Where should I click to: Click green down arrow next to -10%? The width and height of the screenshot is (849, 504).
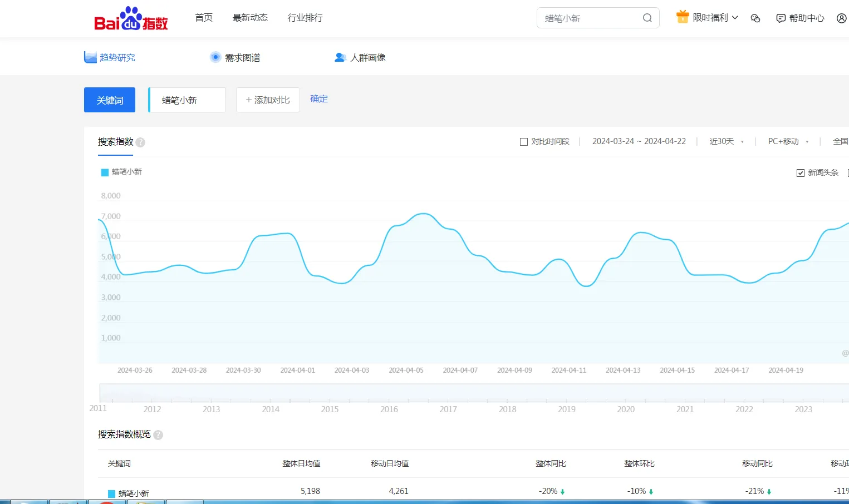coord(651,492)
